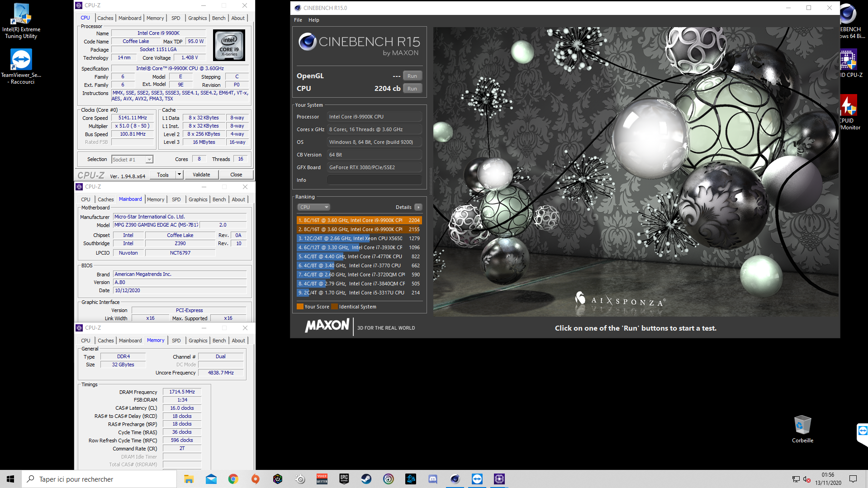Click the Cinebench rendered scene image
The width and height of the screenshot is (868, 488).
pyautogui.click(x=636, y=172)
